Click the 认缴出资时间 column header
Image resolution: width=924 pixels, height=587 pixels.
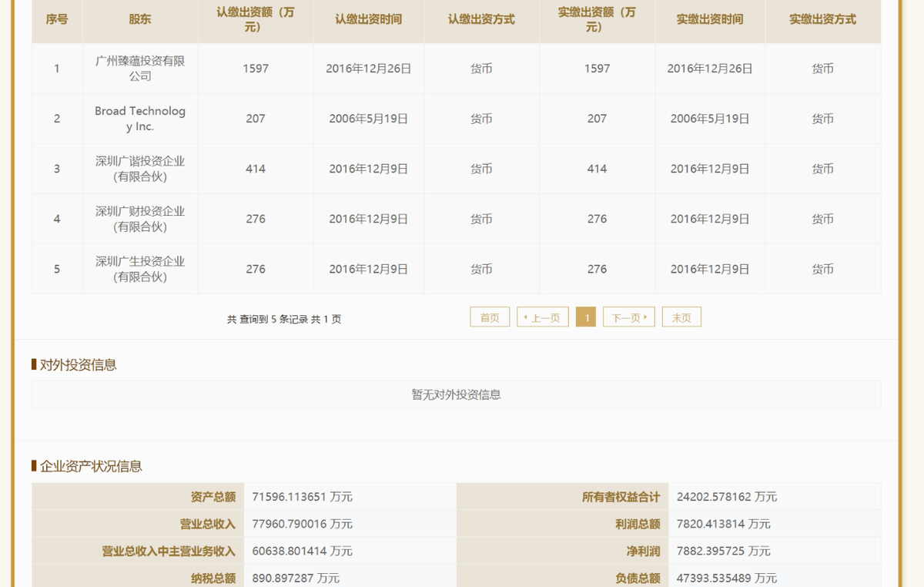point(368,19)
